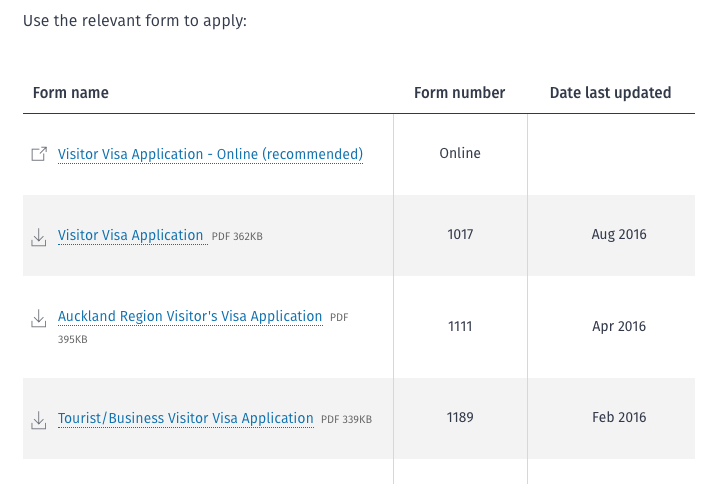Click the Feb 2016 date cell
Image resolution: width=722 pixels, height=484 pixels.
coord(619,418)
